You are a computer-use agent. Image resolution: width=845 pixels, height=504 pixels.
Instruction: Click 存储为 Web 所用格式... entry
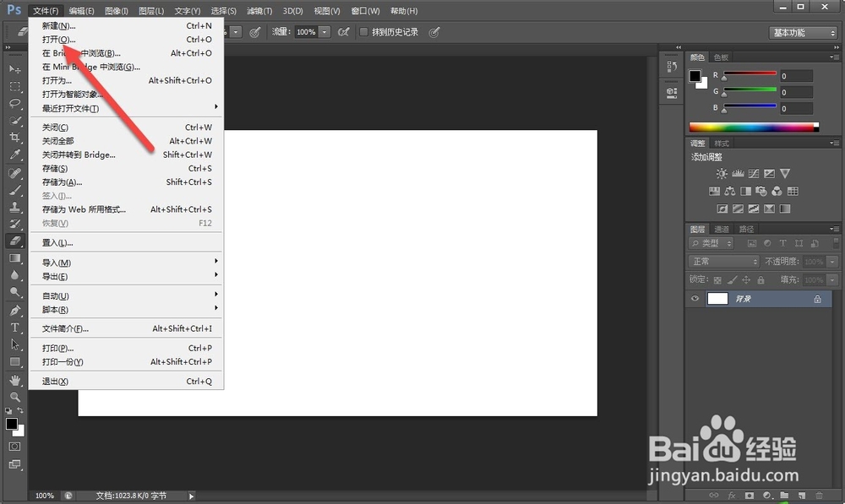click(127, 209)
